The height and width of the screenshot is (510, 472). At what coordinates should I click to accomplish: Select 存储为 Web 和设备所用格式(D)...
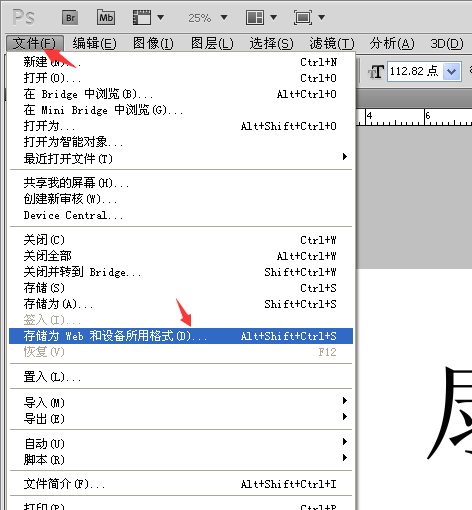click(181, 336)
